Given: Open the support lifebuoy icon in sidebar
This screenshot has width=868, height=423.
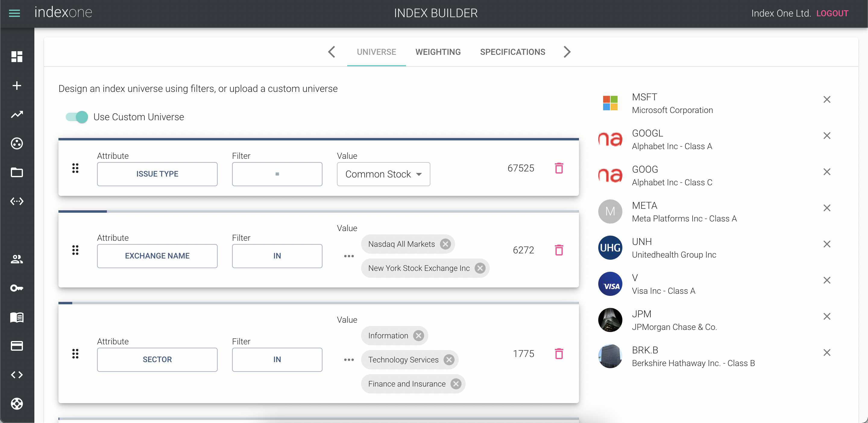Looking at the screenshot, I should pyautogui.click(x=17, y=403).
